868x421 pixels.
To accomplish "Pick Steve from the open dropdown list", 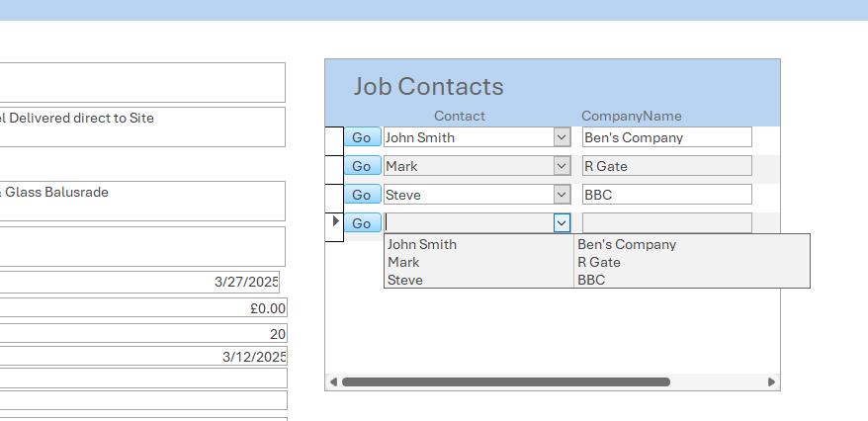I will (405, 280).
